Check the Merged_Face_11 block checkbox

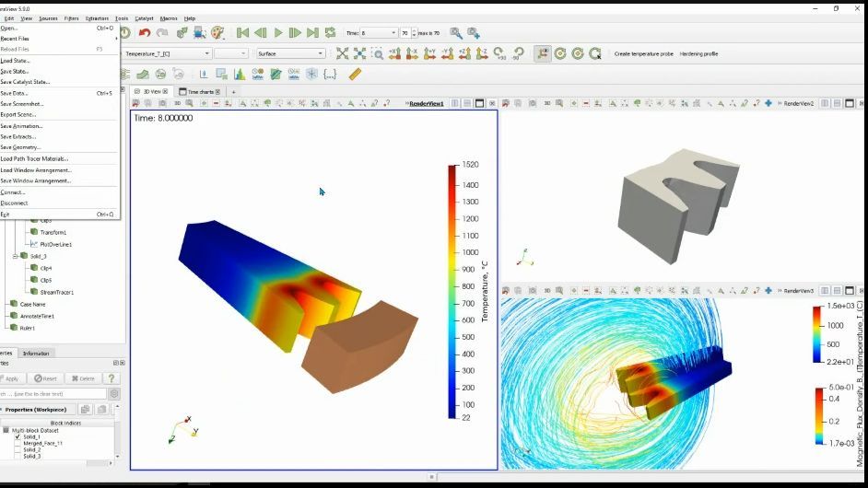pos(18,444)
